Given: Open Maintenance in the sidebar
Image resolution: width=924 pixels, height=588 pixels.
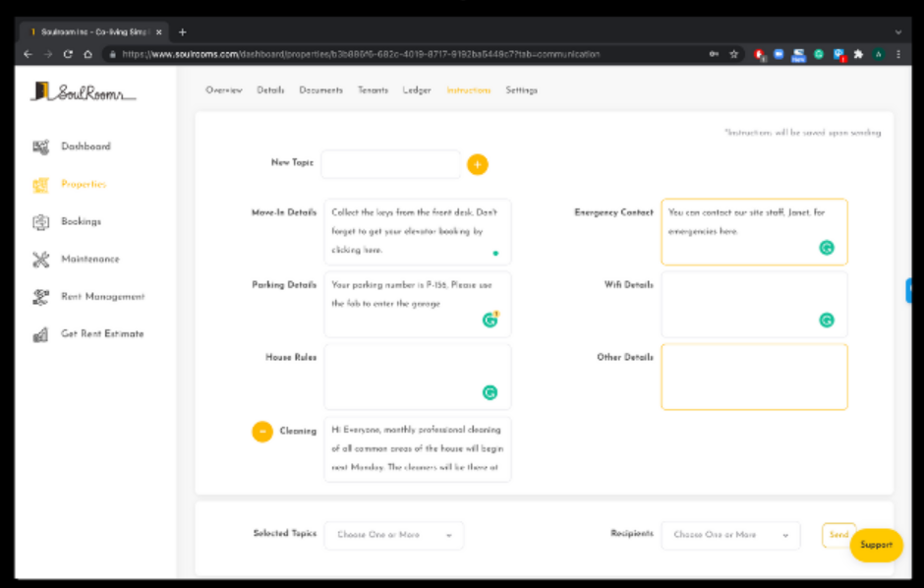Looking at the screenshot, I should coord(89,259).
